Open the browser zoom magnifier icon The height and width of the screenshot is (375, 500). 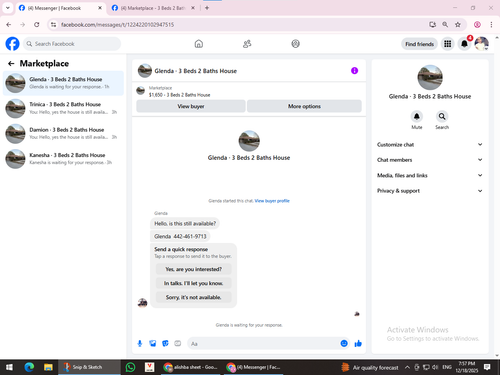tap(445, 24)
